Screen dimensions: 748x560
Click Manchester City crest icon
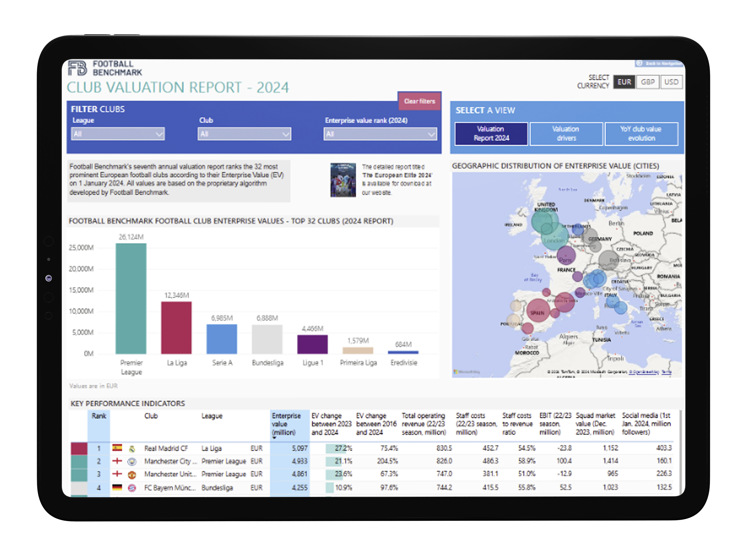point(132,462)
